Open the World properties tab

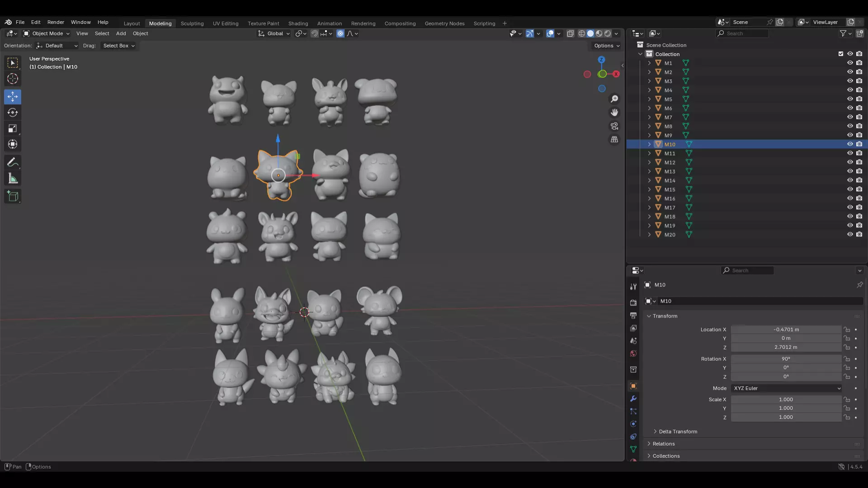pos(633,353)
